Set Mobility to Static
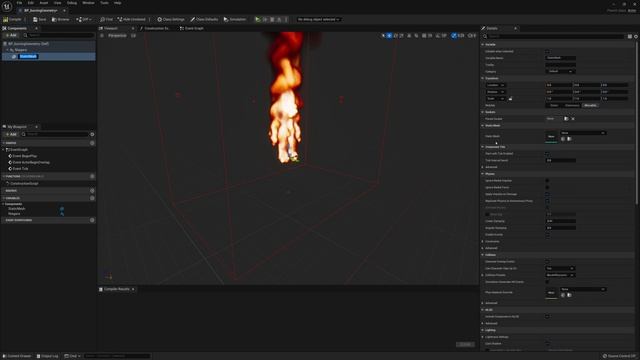This screenshot has width=640, height=360. pyautogui.click(x=554, y=105)
